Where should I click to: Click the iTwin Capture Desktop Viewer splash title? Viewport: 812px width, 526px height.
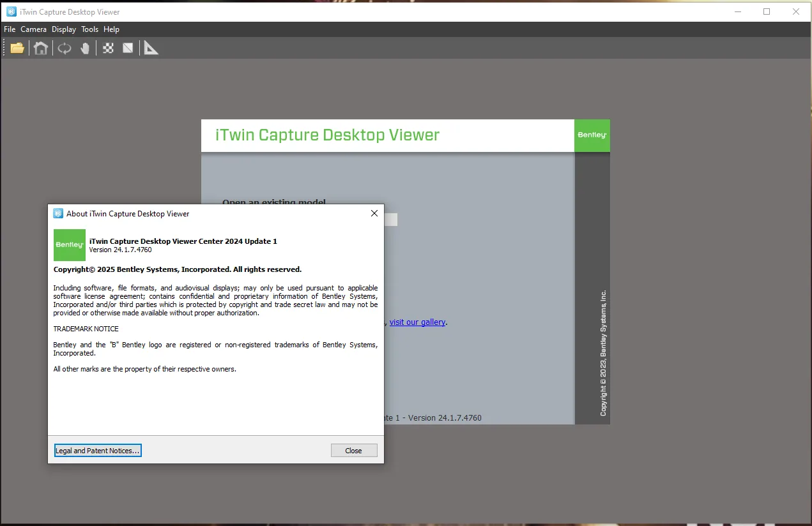point(328,135)
